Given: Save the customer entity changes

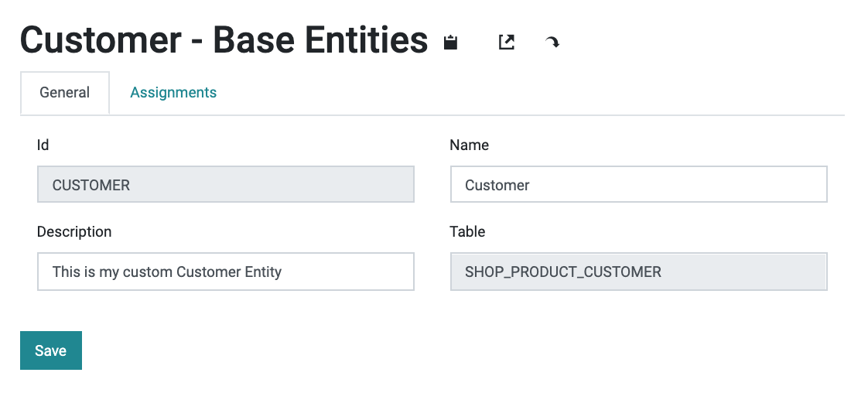Looking at the screenshot, I should click(51, 350).
